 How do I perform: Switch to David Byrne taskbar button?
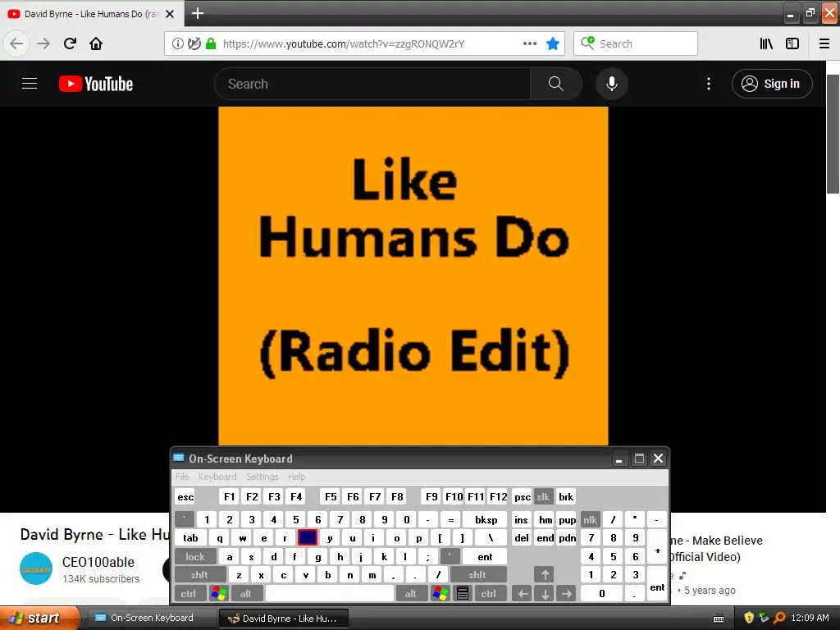pyautogui.click(x=284, y=619)
